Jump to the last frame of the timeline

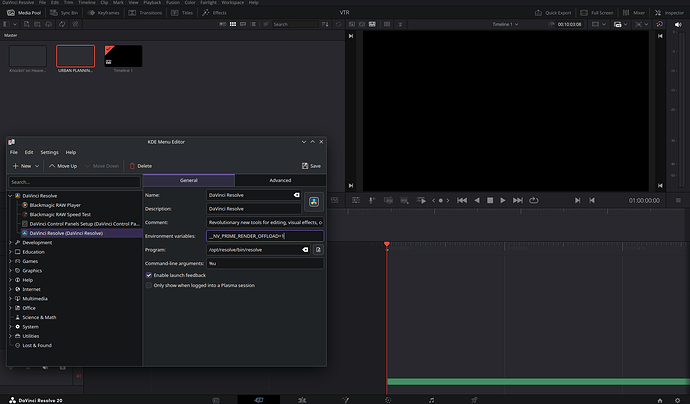[518, 200]
